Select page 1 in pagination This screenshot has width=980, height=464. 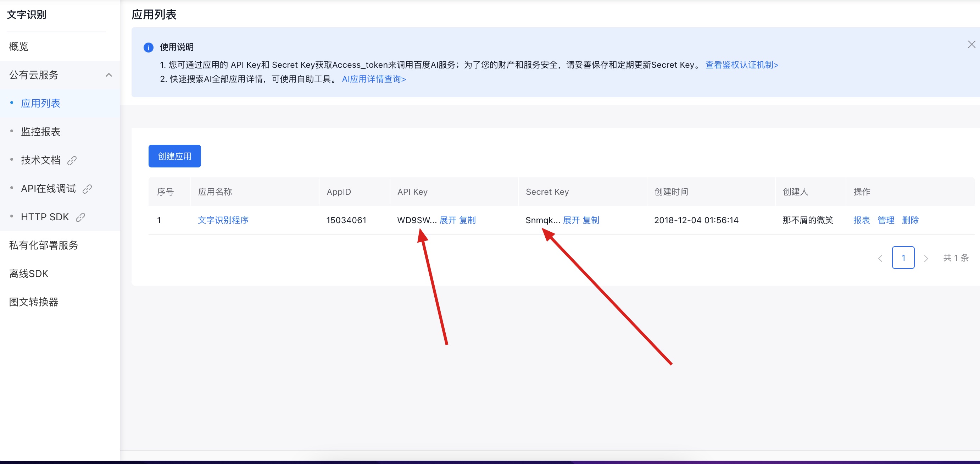tap(903, 258)
